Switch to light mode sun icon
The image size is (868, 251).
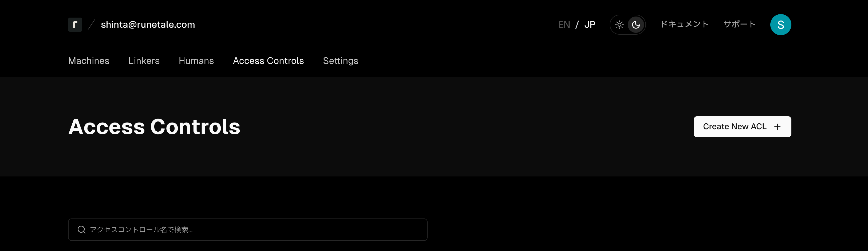point(619,25)
